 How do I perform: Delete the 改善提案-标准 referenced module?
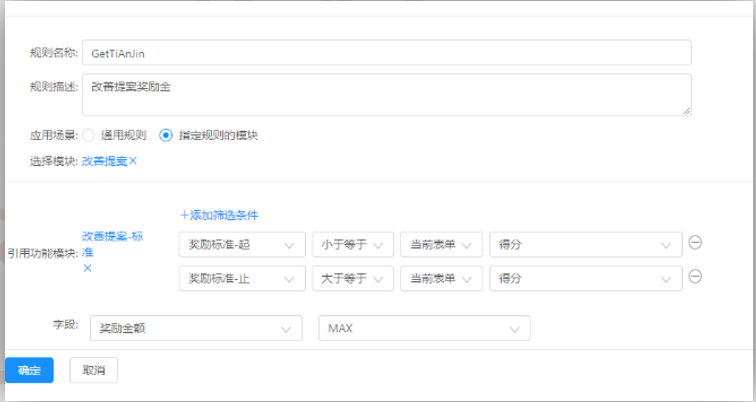pos(87,268)
